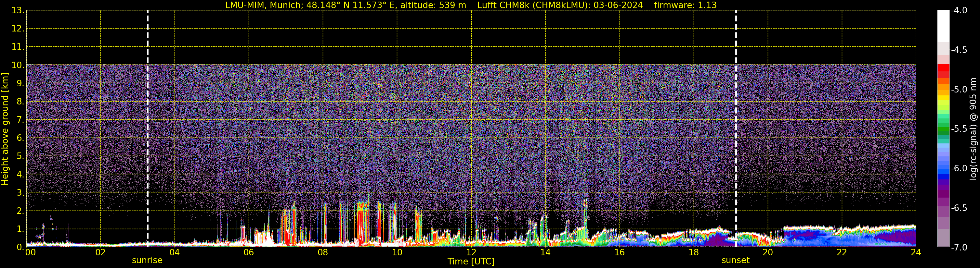The image size is (980, 268).
Task: Click the y-axis tick label '2.'
Action: pos(20,211)
